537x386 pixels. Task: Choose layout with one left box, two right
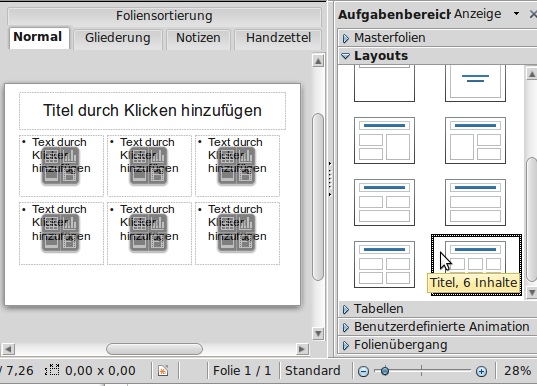pyautogui.click(x=475, y=140)
